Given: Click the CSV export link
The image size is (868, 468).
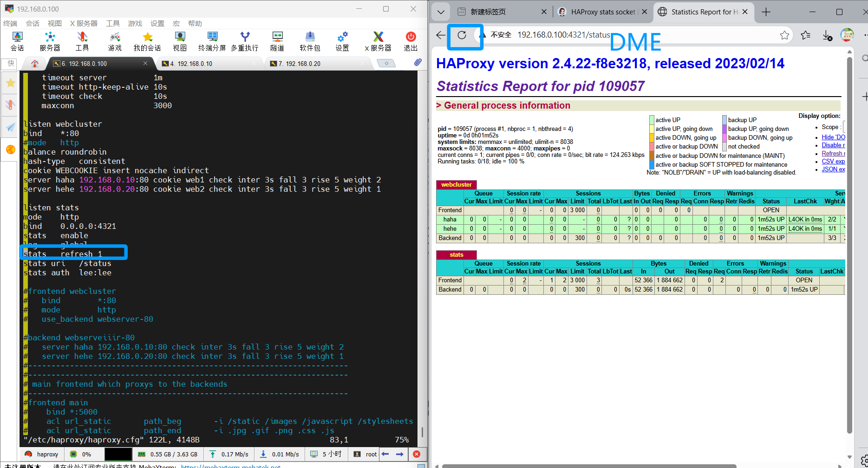Looking at the screenshot, I should pos(833,161).
